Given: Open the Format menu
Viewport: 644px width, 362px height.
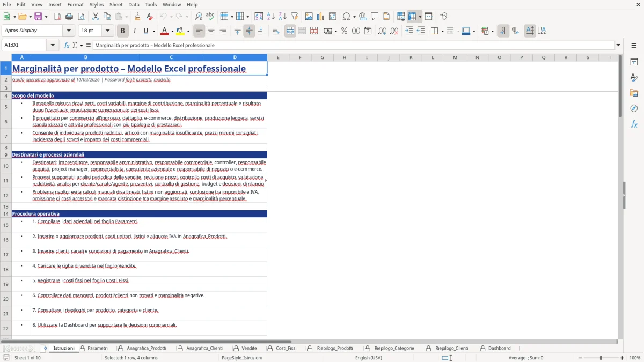Looking at the screenshot, I should [x=75, y=4].
